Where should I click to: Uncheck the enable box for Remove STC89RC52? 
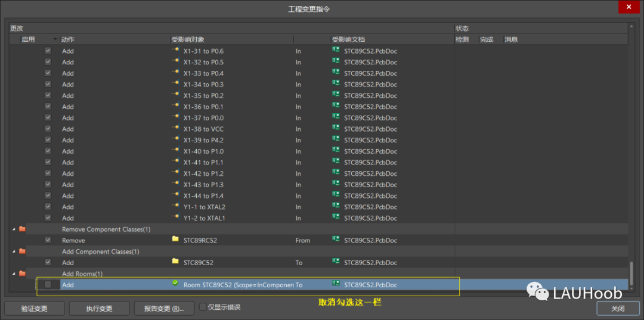pos(48,240)
